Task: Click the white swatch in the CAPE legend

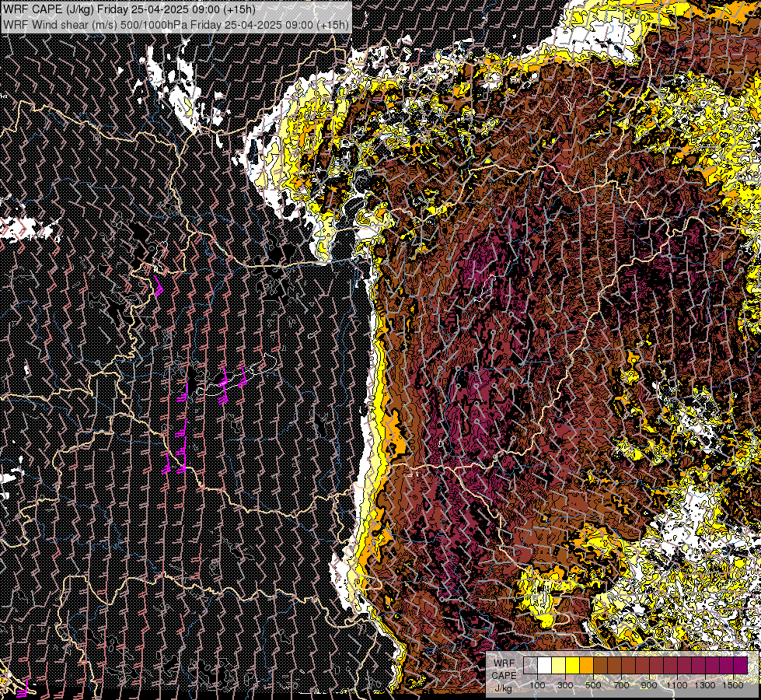Action: coord(545,666)
